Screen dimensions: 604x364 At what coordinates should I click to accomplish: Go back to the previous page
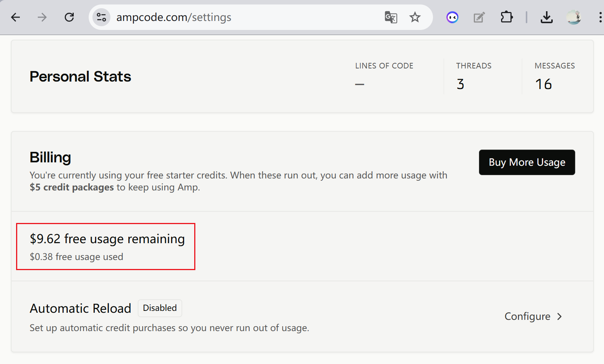15,17
